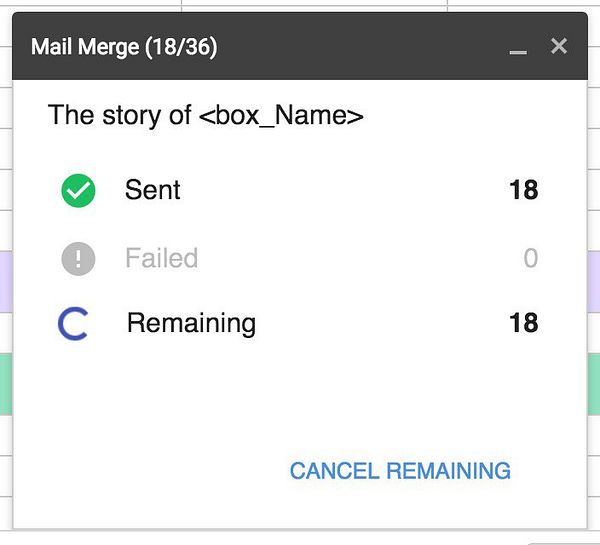Cancel the remaining emails
This screenshot has height=545, width=600.
(x=400, y=471)
